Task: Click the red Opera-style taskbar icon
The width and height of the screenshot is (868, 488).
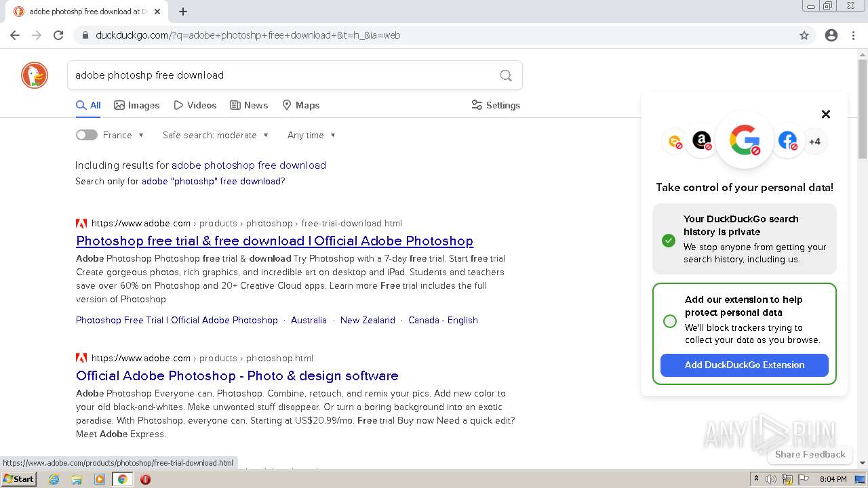Action: [x=145, y=479]
